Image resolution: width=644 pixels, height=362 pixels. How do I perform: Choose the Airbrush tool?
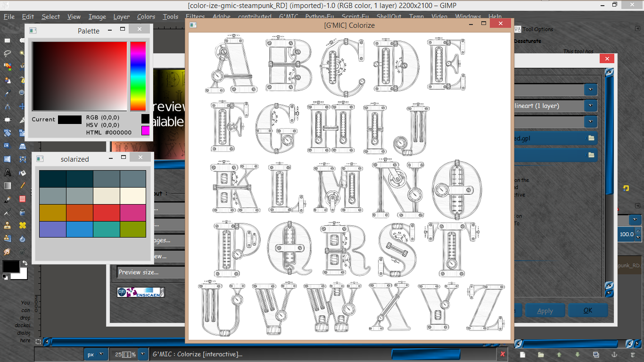click(x=8, y=212)
